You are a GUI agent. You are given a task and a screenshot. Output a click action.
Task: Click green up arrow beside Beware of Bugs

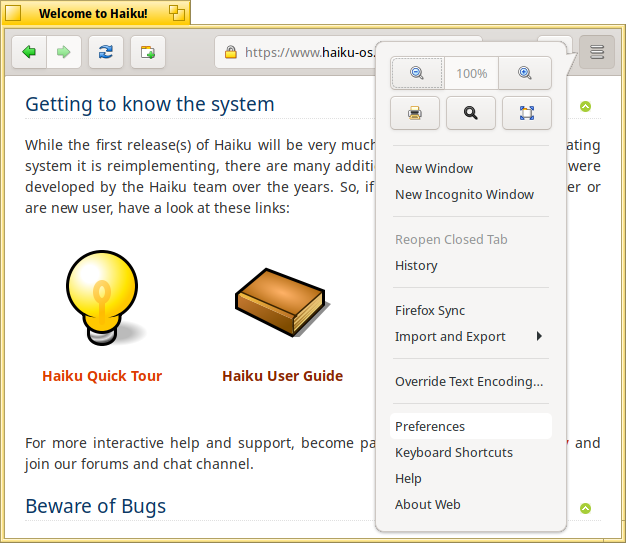[585, 508]
